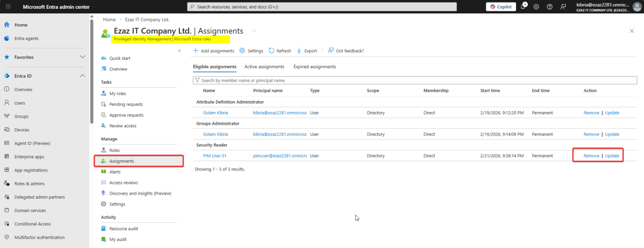
Task: Open the app launcher waffle icon
Action: click(8, 7)
